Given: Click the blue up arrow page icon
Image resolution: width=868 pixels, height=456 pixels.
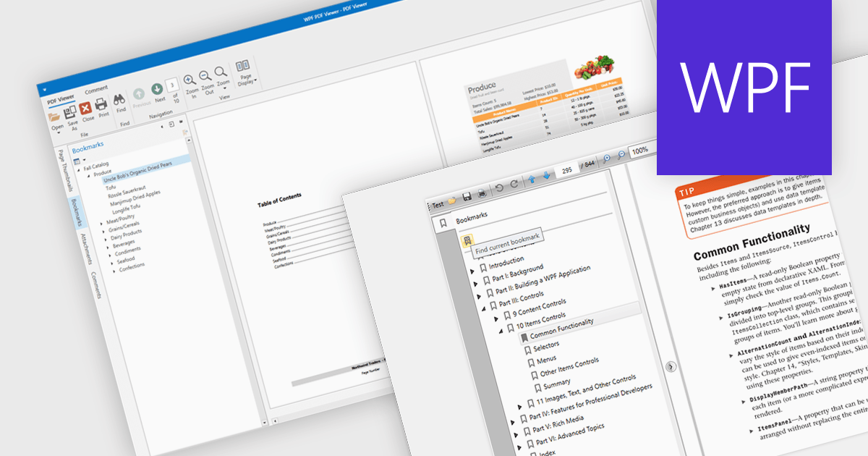Looking at the screenshot, I should [x=531, y=179].
